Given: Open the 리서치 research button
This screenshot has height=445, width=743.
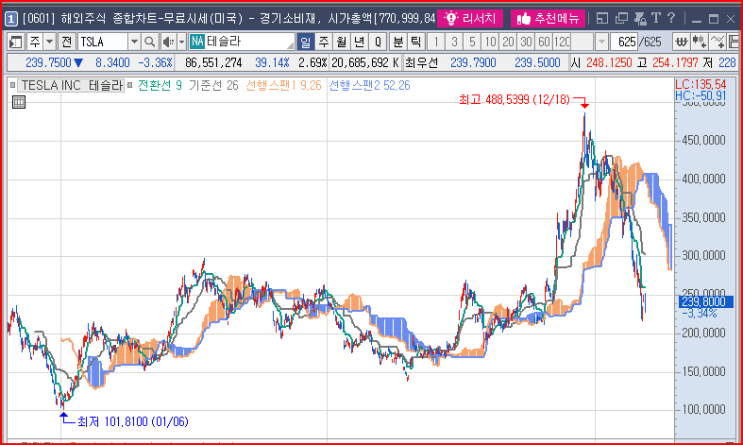Looking at the screenshot, I should [470, 18].
